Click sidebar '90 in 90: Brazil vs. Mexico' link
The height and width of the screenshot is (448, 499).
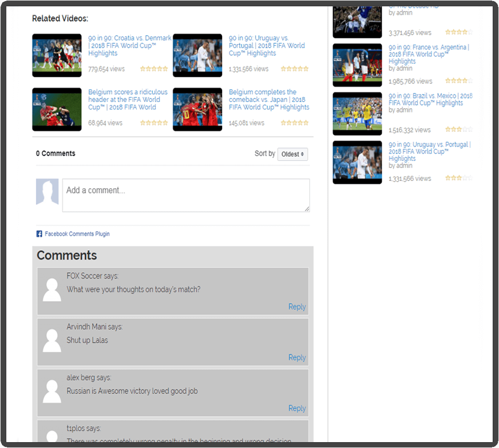431,99
